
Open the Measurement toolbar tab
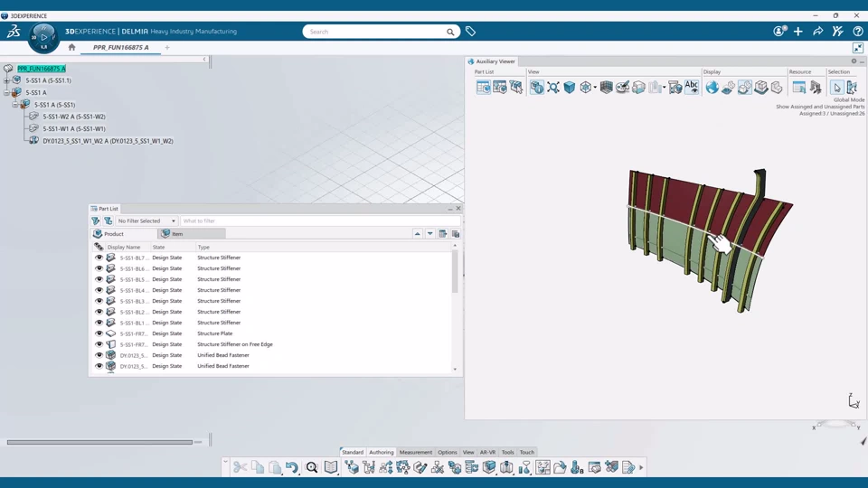pos(415,452)
